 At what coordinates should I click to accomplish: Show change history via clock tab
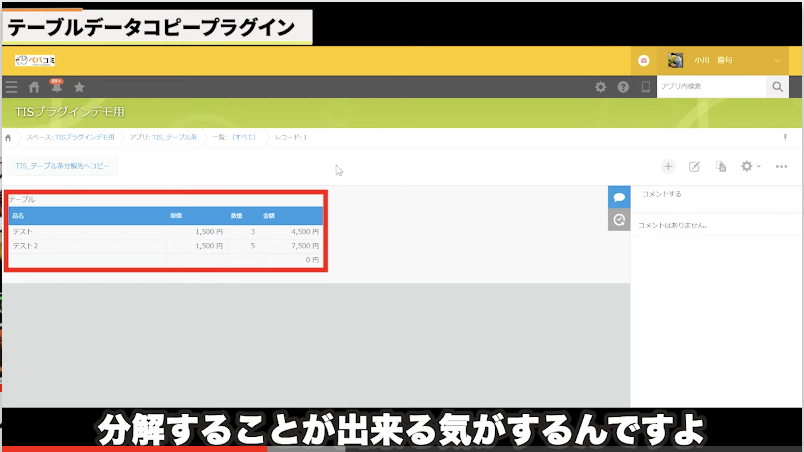click(619, 220)
